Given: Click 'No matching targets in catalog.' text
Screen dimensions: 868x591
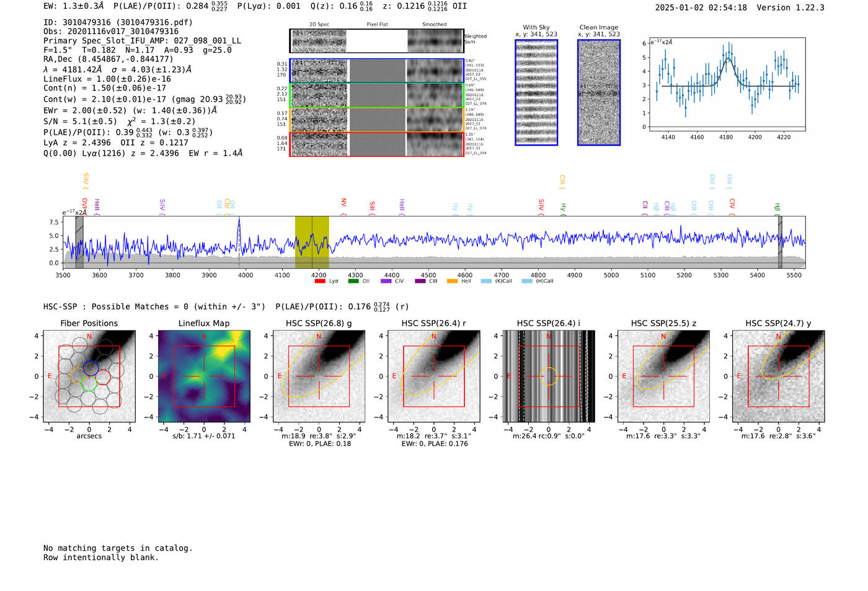Looking at the screenshot, I should pyautogui.click(x=118, y=548).
